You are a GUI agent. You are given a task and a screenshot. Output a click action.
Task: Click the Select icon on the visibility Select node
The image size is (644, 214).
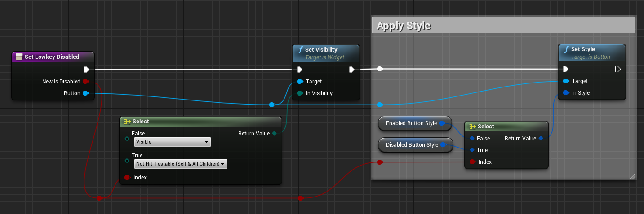coord(127,122)
